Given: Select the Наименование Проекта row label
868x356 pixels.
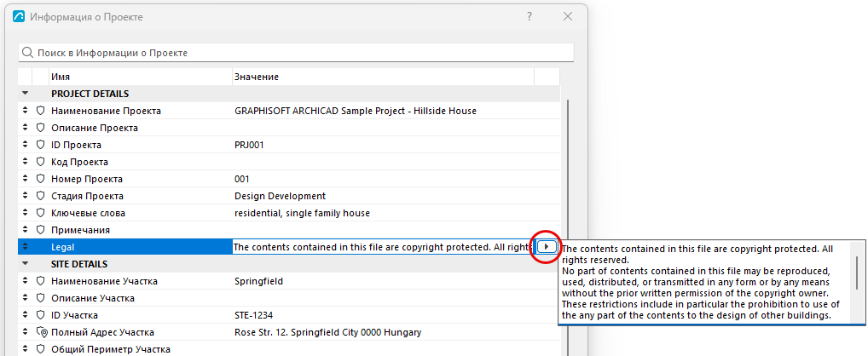Looking at the screenshot, I should [107, 111].
